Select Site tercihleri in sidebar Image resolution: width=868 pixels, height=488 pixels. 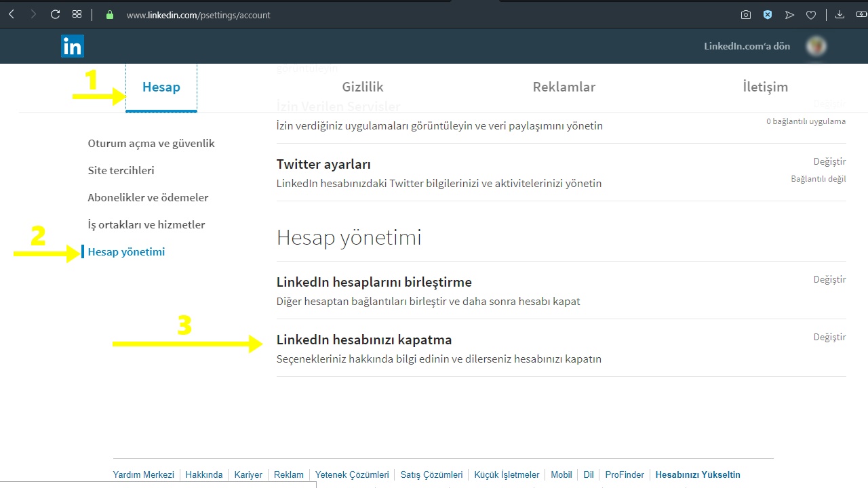121,170
